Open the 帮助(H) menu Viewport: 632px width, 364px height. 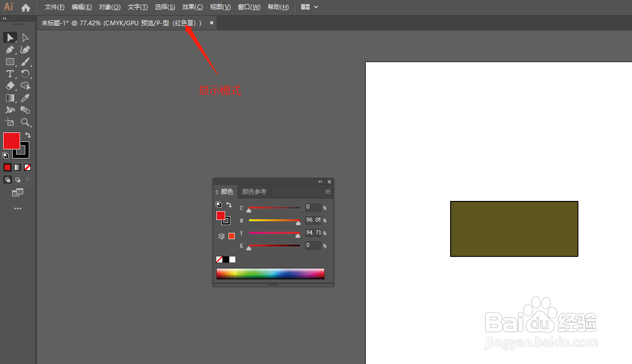(x=278, y=7)
